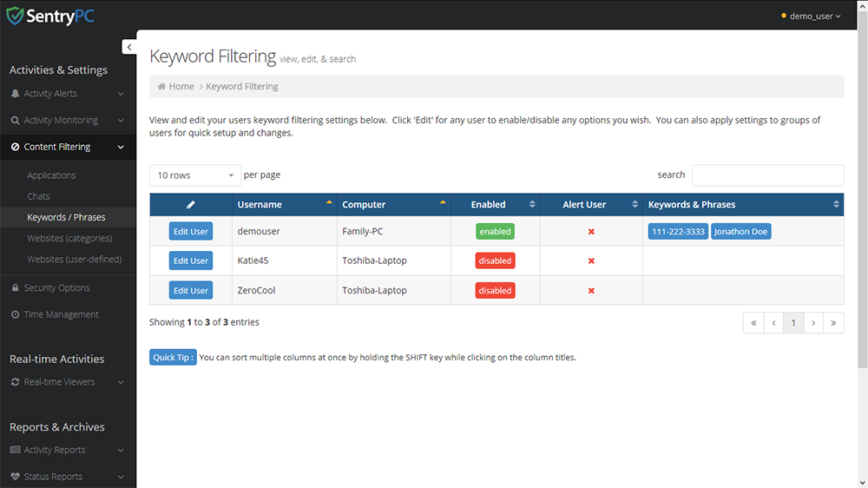This screenshot has width=868, height=488.
Task: Click Edit User for ZeroCool
Action: click(x=190, y=291)
